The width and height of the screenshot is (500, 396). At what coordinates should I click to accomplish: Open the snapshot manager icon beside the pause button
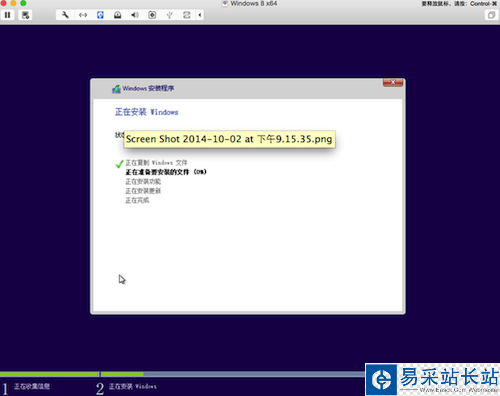tap(25, 15)
